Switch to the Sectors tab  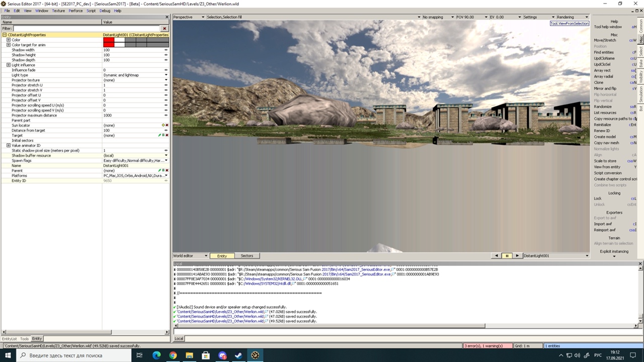247,256
